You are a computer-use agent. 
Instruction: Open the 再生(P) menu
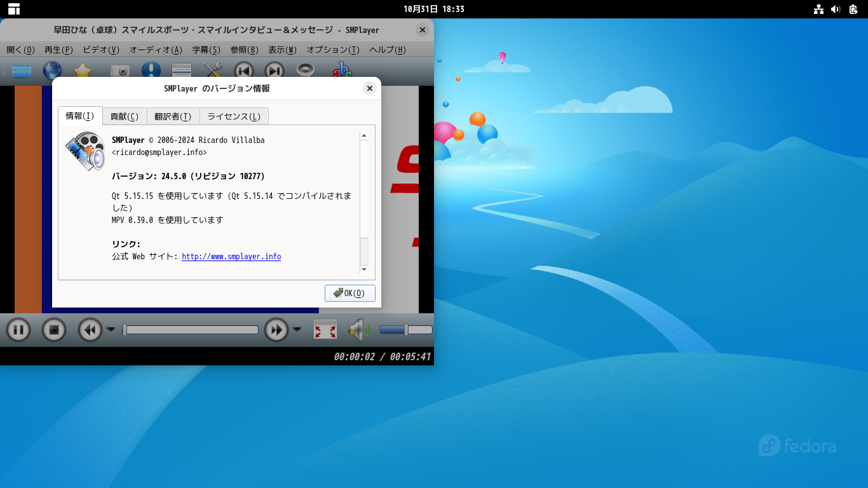tap(59, 50)
